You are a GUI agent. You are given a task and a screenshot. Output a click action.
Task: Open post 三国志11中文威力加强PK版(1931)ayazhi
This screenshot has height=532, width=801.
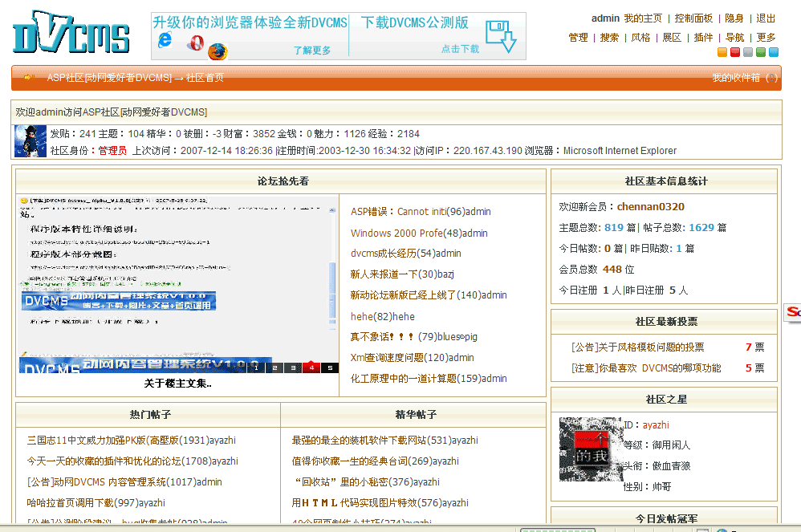tap(132, 440)
